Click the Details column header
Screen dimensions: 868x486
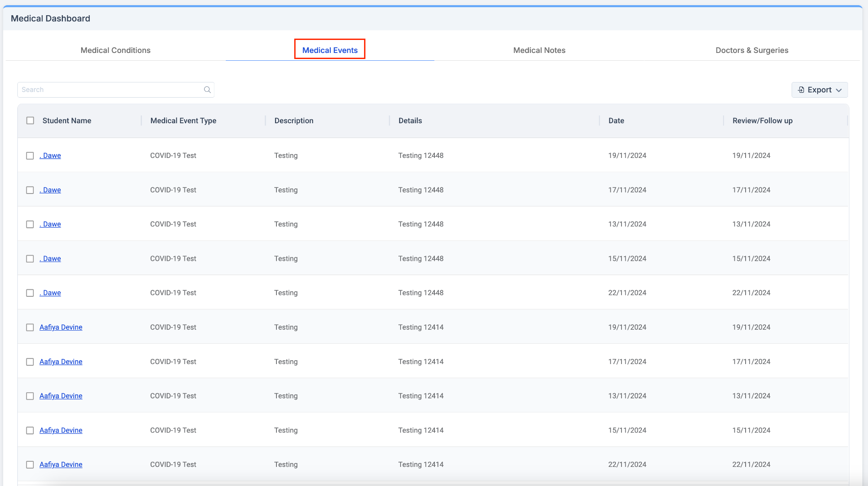click(410, 121)
